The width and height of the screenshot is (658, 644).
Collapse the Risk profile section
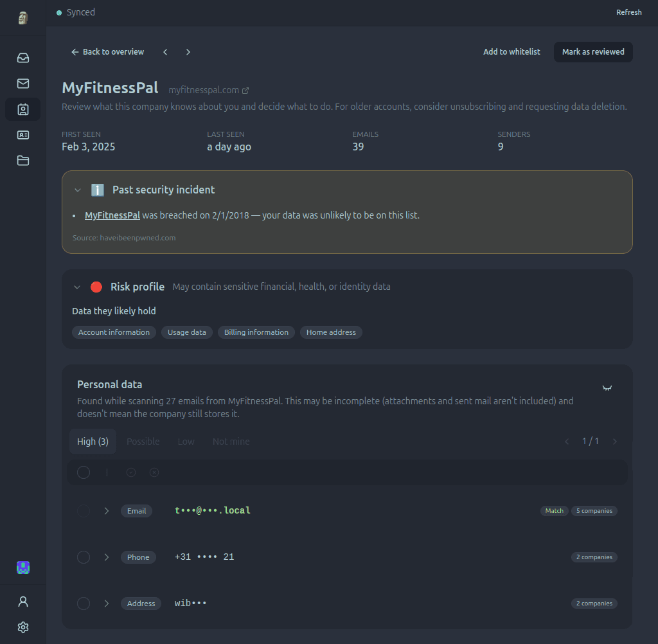point(77,287)
